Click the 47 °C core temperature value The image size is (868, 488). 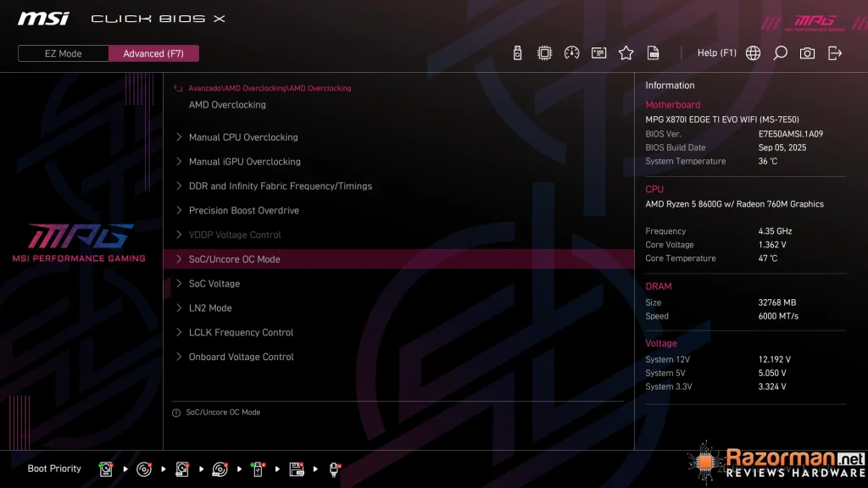(x=768, y=258)
